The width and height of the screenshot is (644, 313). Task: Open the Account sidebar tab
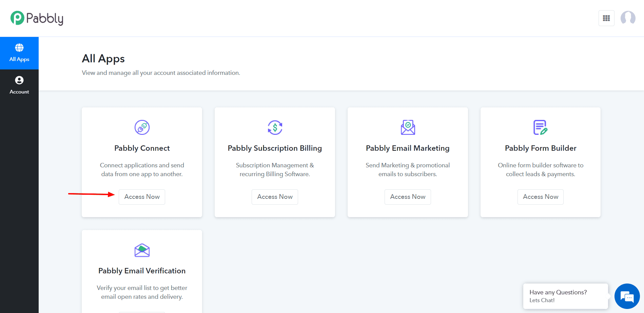click(19, 85)
